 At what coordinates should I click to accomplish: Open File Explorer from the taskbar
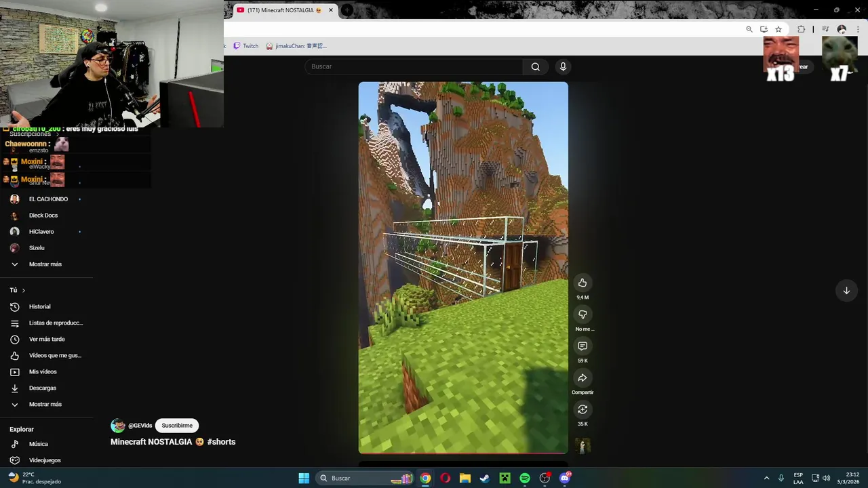pyautogui.click(x=465, y=478)
